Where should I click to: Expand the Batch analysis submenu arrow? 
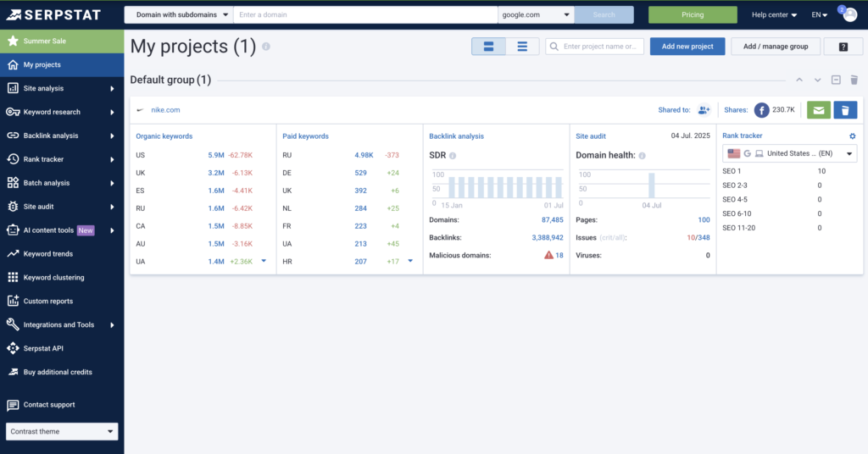pos(113,183)
